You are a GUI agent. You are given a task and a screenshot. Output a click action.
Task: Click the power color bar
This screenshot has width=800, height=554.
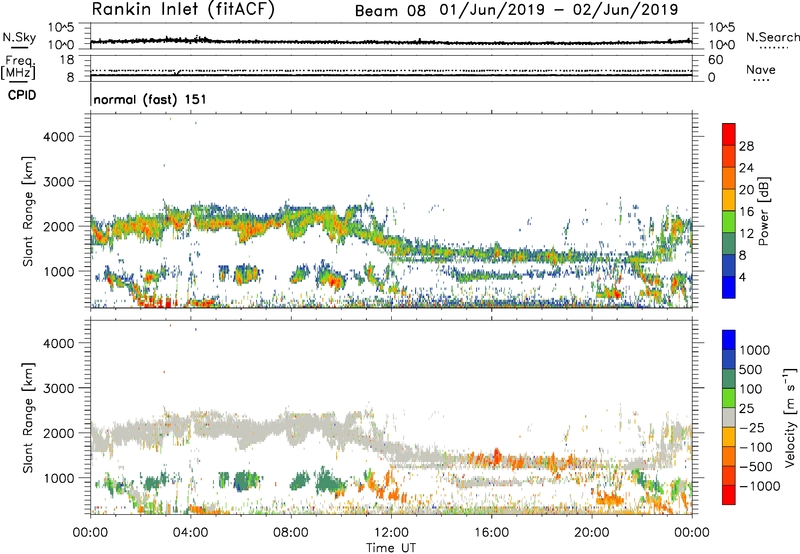[x=729, y=211]
